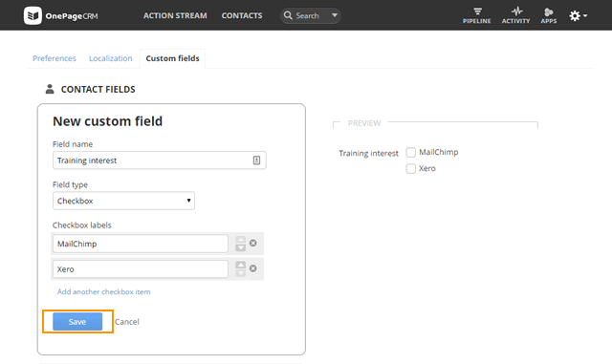The width and height of the screenshot is (612, 364).
Task: Remove the Xero checkbox label
Action: pyautogui.click(x=252, y=268)
